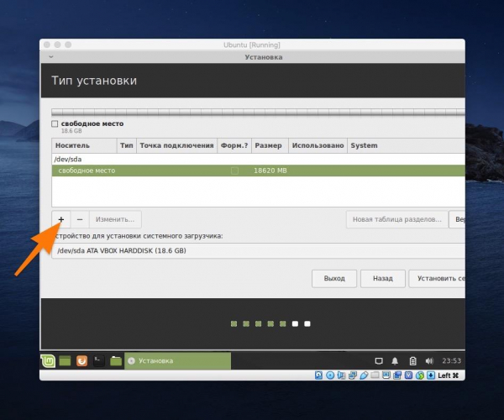Screen dimensions: 504x420
Task: Click VirtualBox recording status icon
Action: point(397,375)
